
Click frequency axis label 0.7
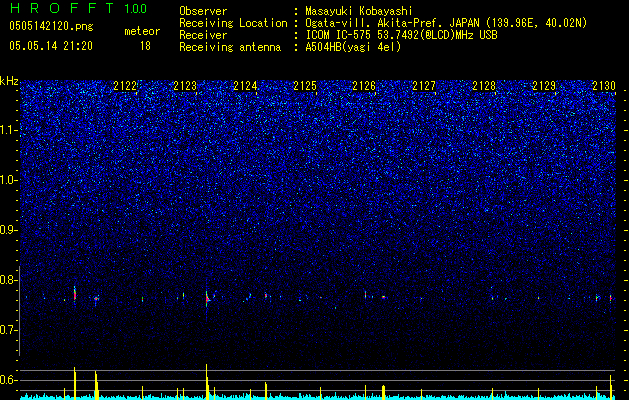(x=8, y=330)
